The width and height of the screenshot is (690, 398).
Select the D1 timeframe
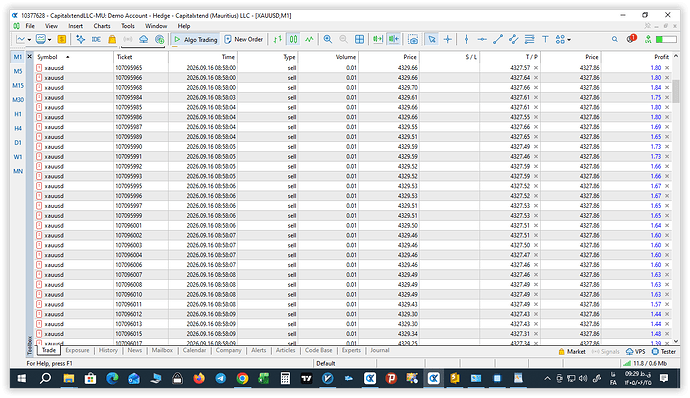point(18,143)
